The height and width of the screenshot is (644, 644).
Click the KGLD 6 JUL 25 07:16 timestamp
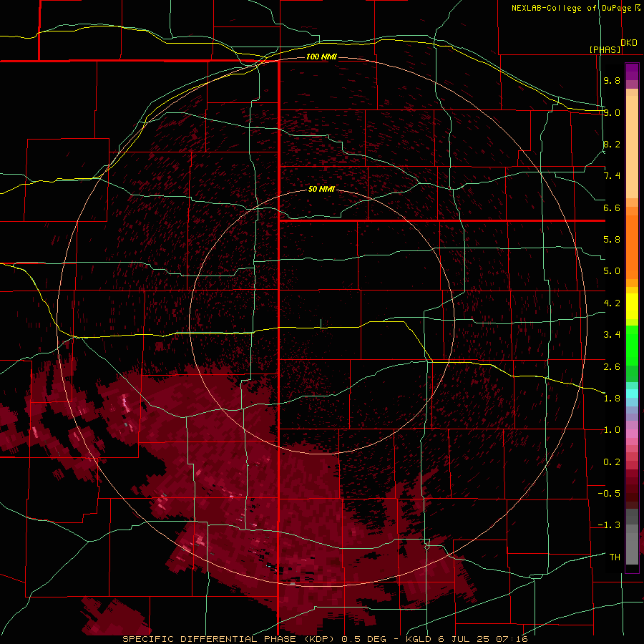pos(467,639)
